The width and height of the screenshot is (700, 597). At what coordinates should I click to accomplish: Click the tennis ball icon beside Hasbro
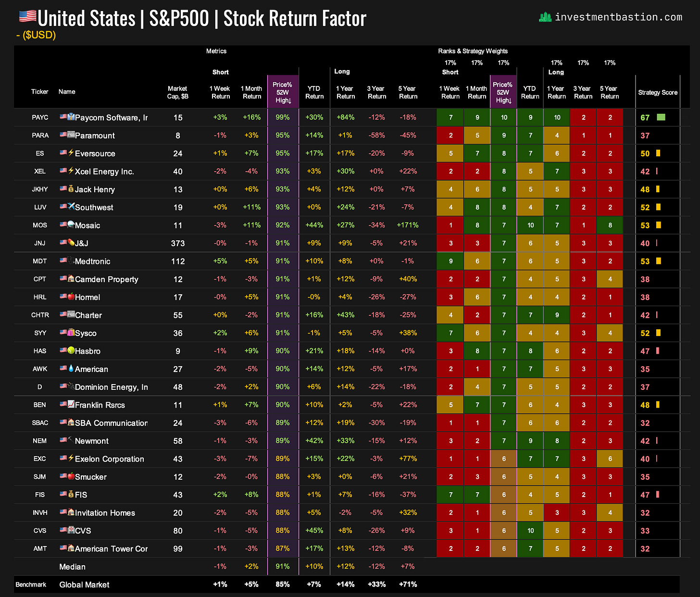coord(71,350)
